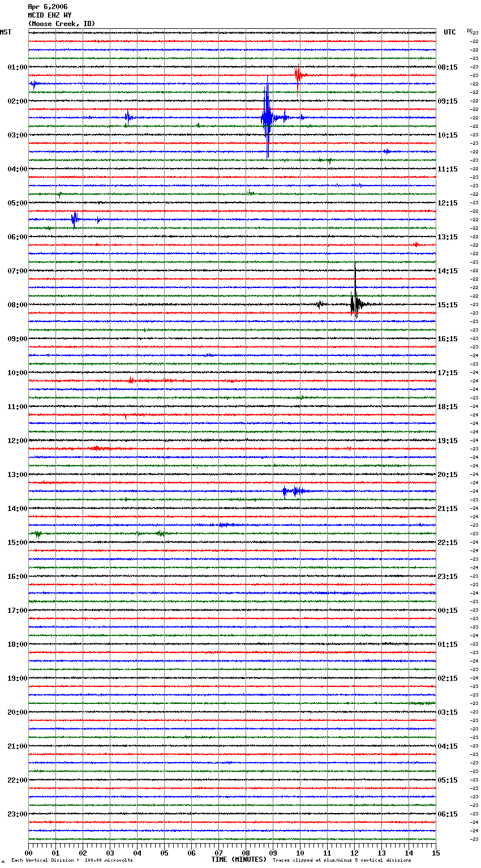Click the '08:15' UTC time label
This screenshot has width=481, height=868.
[x=448, y=67]
